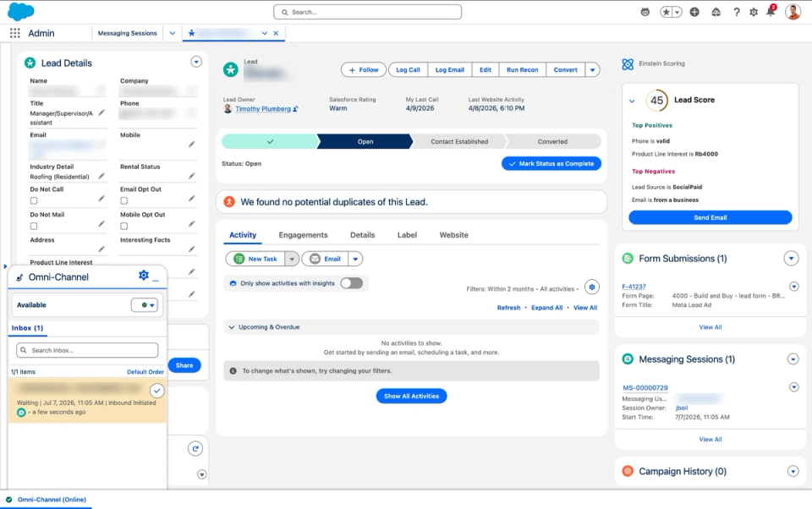Image resolution: width=812 pixels, height=509 pixels.
Task: Select the Converted path stage
Action: coord(552,141)
